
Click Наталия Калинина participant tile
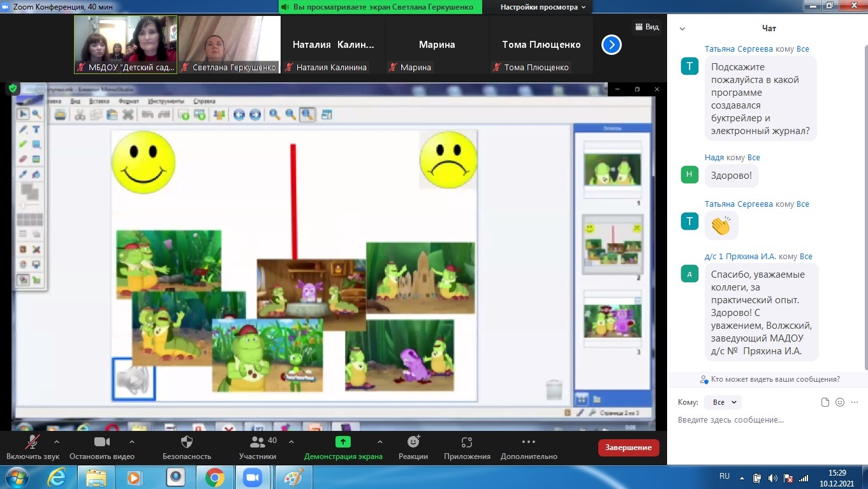pyautogui.click(x=334, y=45)
